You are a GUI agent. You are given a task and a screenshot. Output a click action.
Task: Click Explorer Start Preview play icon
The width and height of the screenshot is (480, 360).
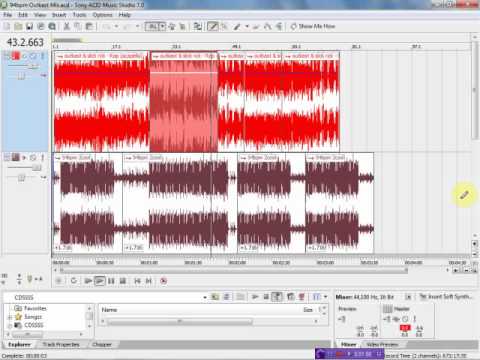point(255,297)
